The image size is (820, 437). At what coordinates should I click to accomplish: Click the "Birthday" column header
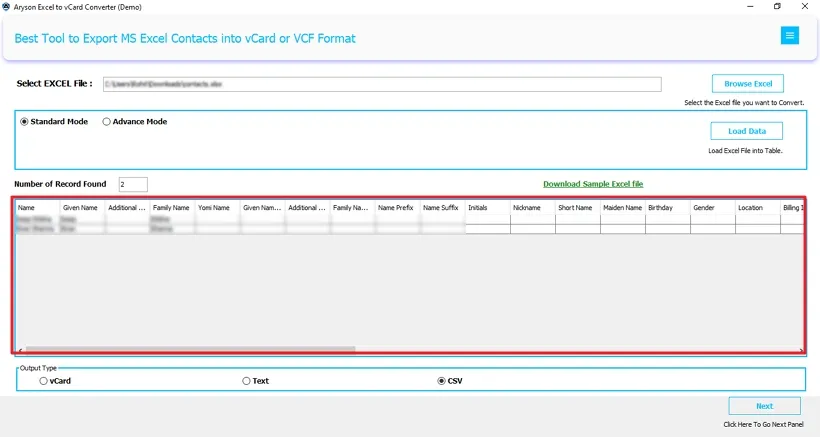(x=667, y=208)
